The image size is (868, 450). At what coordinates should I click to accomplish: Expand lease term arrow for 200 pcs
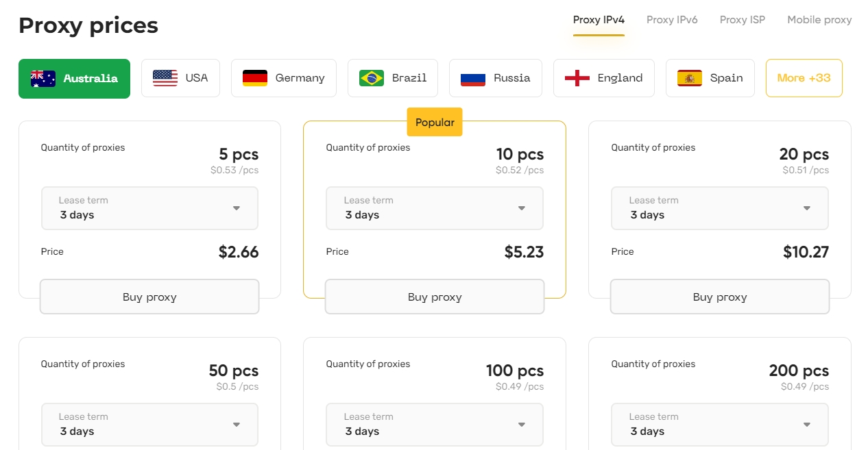click(807, 425)
